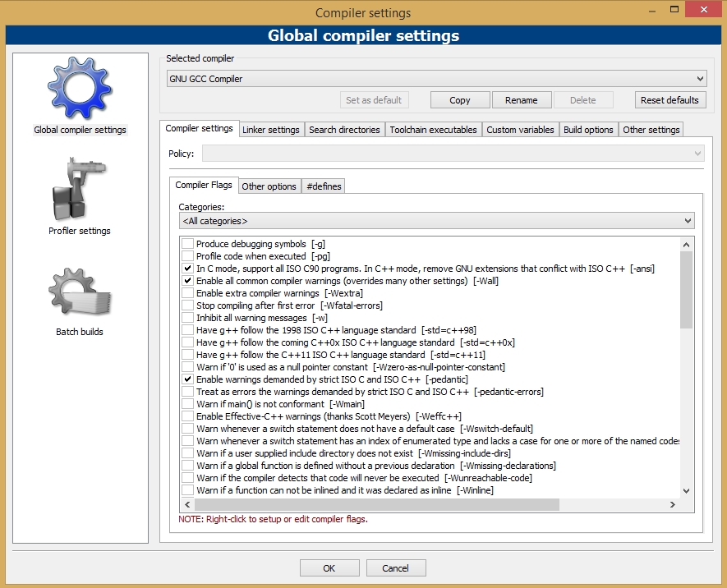Select the Custom variables tab
Viewport: 727px width, 588px height.
[x=520, y=130]
